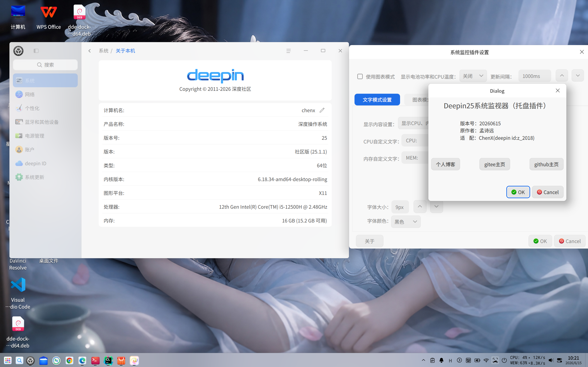Viewport: 588px width, 367px height.
Task: Open deepin ID in the sidebar
Action: [45, 163]
